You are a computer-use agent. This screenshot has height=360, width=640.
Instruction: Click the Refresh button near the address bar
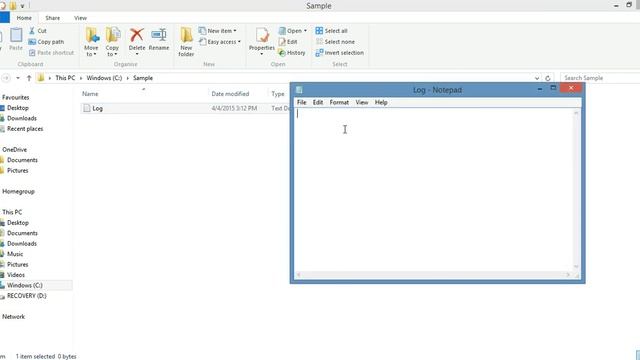click(548, 78)
